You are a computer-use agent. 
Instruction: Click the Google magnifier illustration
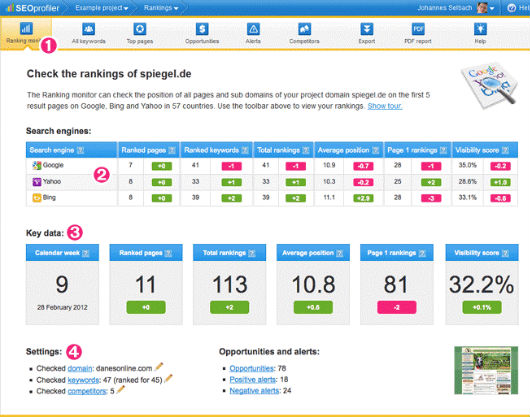pos(489,85)
